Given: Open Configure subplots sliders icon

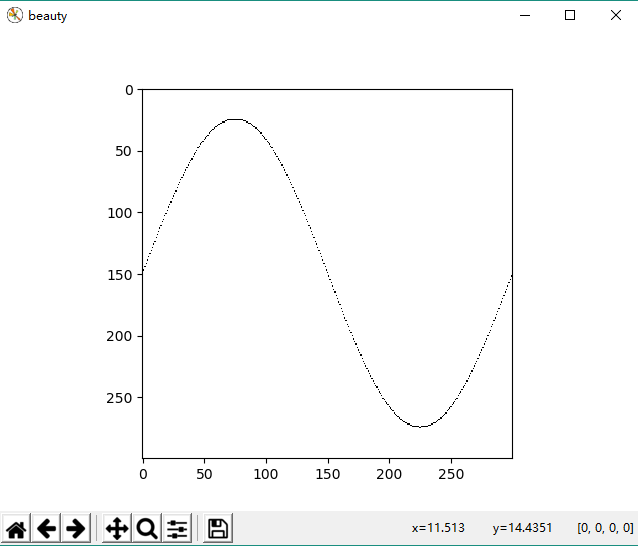Looking at the screenshot, I should (177, 529).
